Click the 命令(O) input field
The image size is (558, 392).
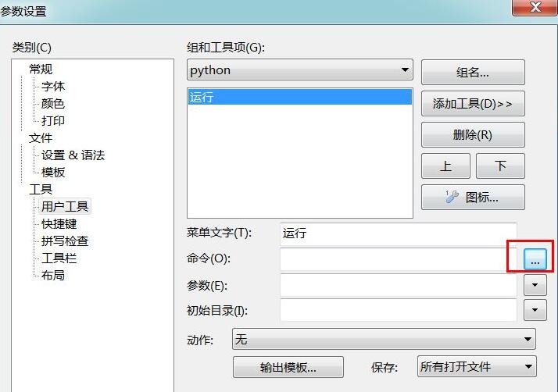399,259
